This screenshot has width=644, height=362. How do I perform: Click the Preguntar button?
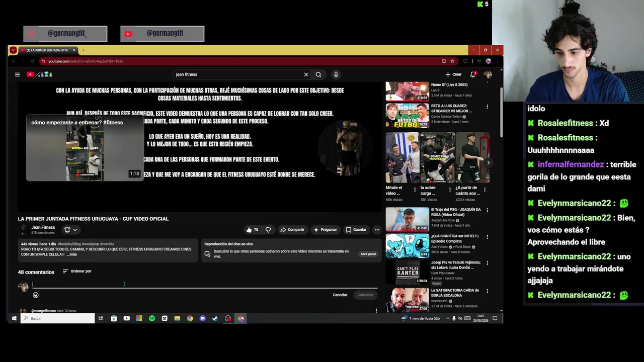(x=325, y=230)
